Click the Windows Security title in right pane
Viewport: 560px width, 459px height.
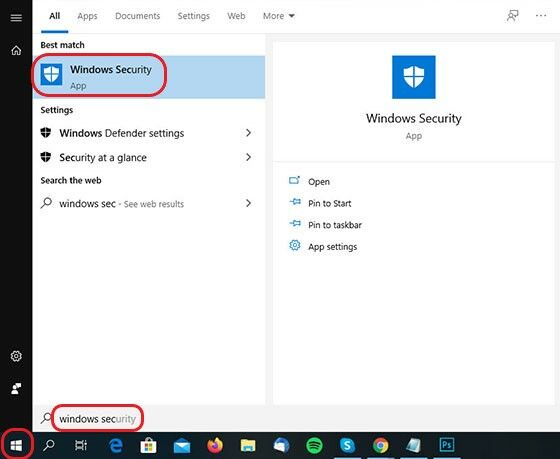coord(414,118)
